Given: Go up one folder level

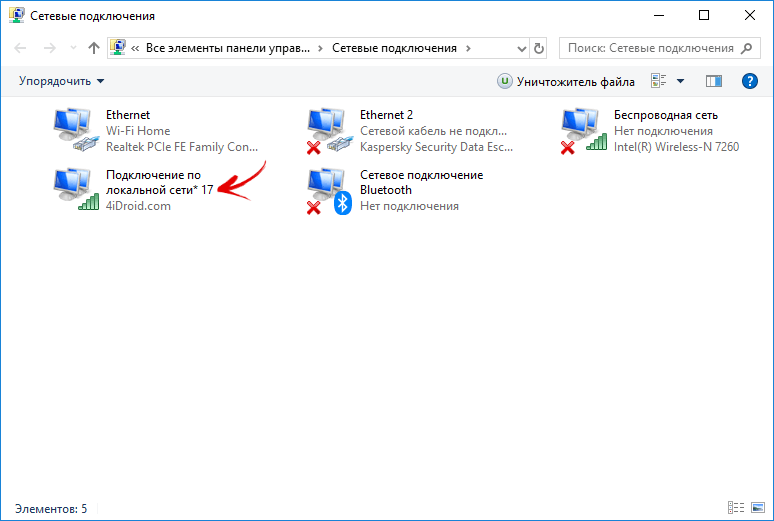Looking at the screenshot, I should pos(94,48).
